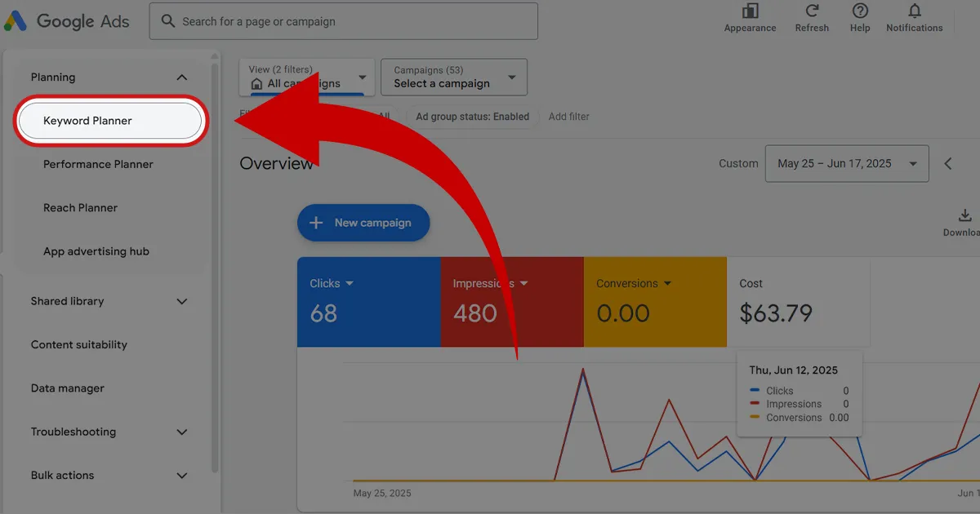Open the Clicks metric dropdown
The width and height of the screenshot is (980, 514).
[x=332, y=283]
